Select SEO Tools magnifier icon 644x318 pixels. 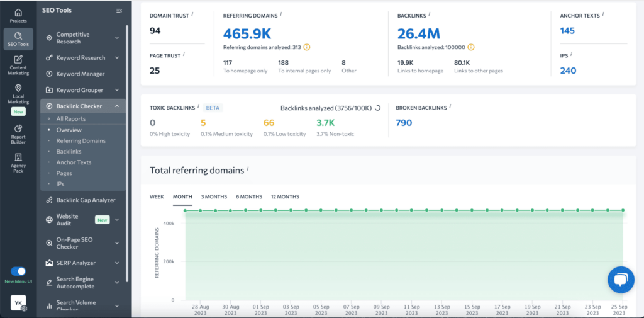[x=18, y=36]
